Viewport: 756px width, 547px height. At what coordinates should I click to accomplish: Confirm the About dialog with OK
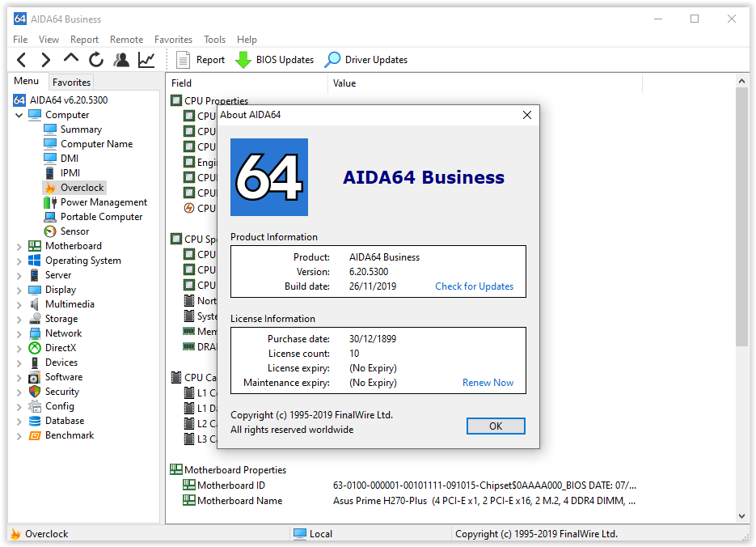point(496,426)
